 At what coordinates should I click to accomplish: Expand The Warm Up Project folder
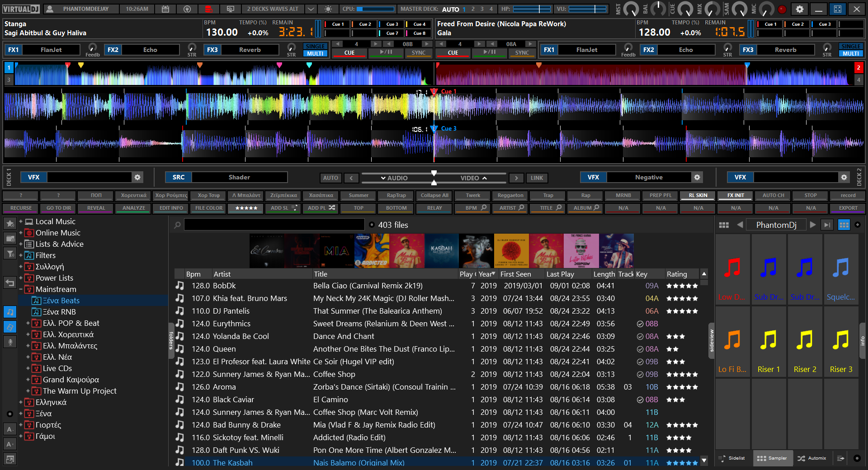click(28, 391)
